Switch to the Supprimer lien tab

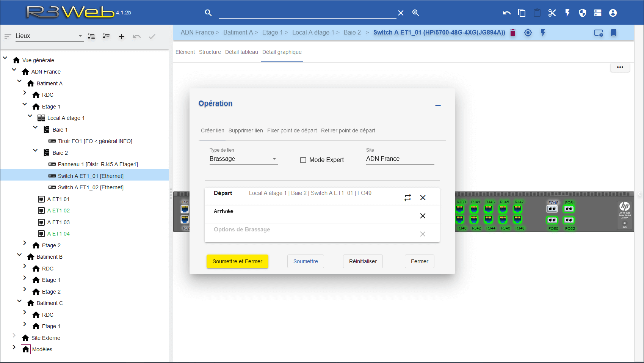pos(246,130)
